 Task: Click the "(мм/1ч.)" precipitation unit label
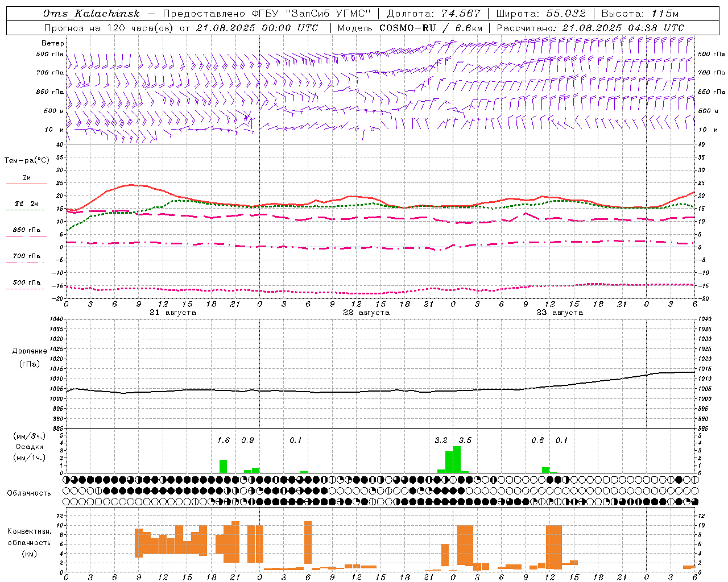click(30, 458)
